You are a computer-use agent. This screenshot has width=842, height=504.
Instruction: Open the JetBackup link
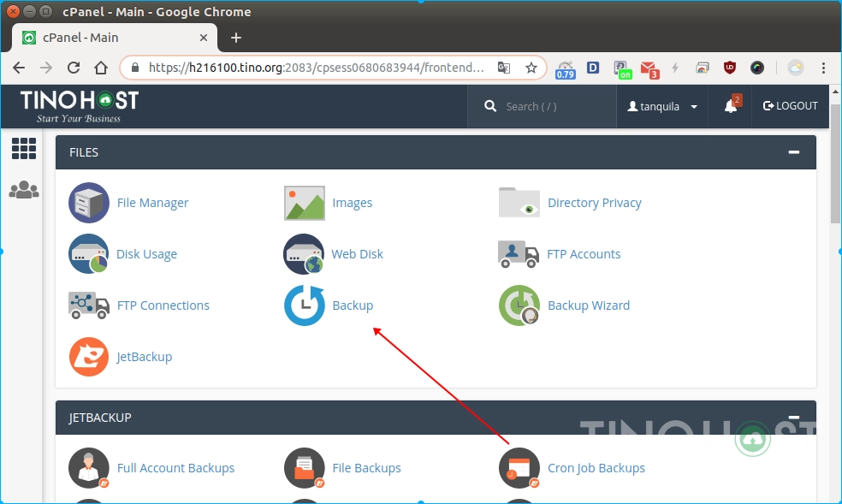pos(145,357)
